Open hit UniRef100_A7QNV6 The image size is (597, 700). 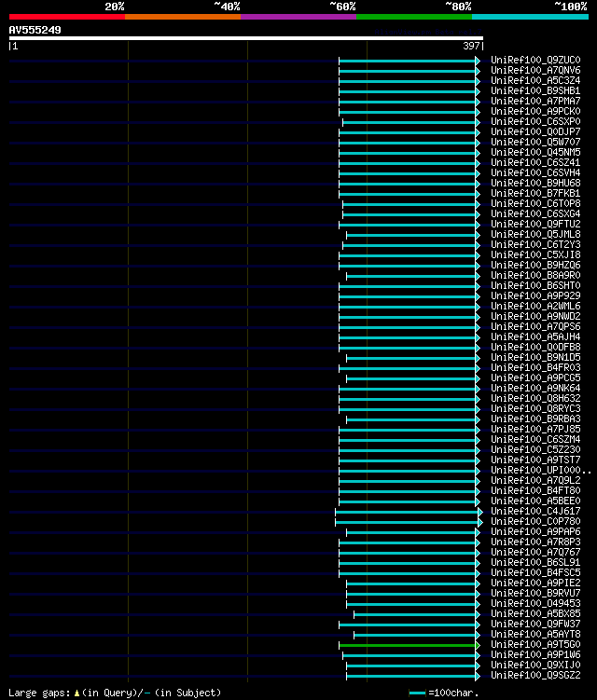(x=535, y=70)
